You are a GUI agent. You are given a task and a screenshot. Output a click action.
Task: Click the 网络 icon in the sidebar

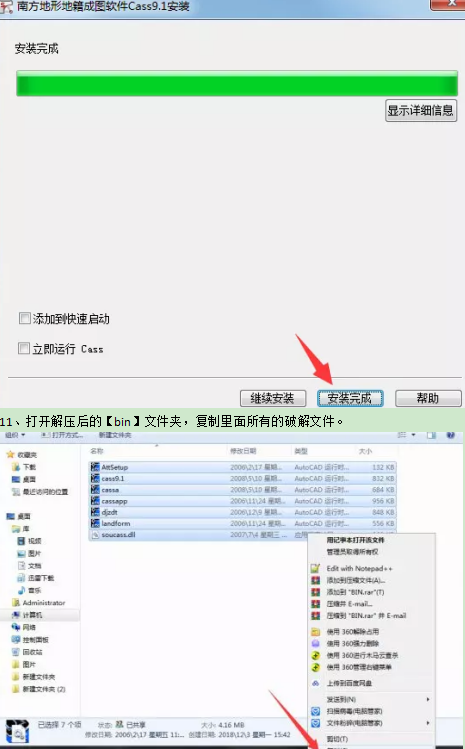16,627
